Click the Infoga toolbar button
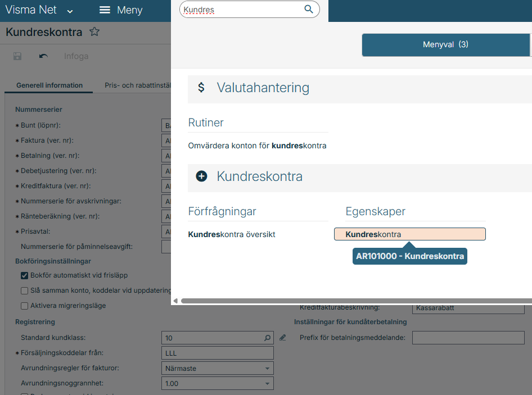The width and height of the screenshot is (532, 395). pyautogui.click(x=76, y=56)
